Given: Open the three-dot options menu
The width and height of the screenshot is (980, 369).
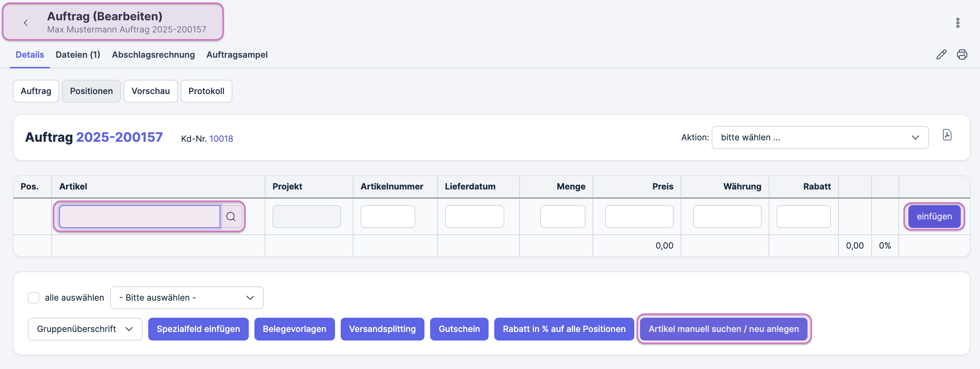Looking at the screenshot, I should click(x=958, y=23).
